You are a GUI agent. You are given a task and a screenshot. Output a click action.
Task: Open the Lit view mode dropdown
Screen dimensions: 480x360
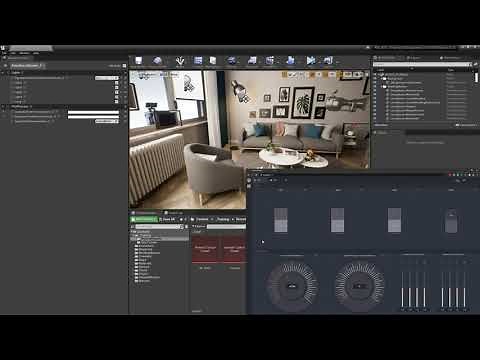coord(163,75)
